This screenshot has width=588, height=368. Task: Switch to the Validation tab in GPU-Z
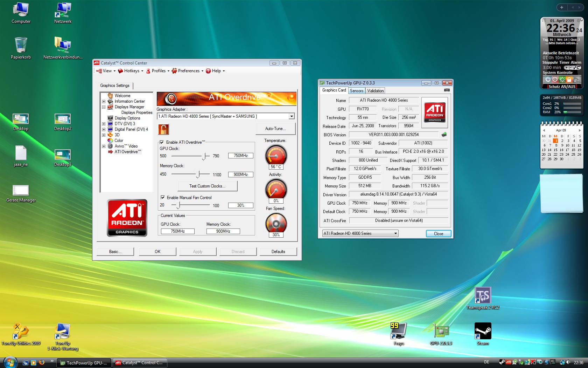[376, 91]
